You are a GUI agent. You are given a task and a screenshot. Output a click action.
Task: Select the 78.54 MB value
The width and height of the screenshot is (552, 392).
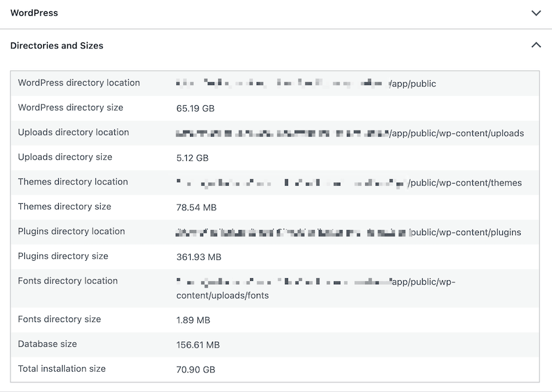197,208
